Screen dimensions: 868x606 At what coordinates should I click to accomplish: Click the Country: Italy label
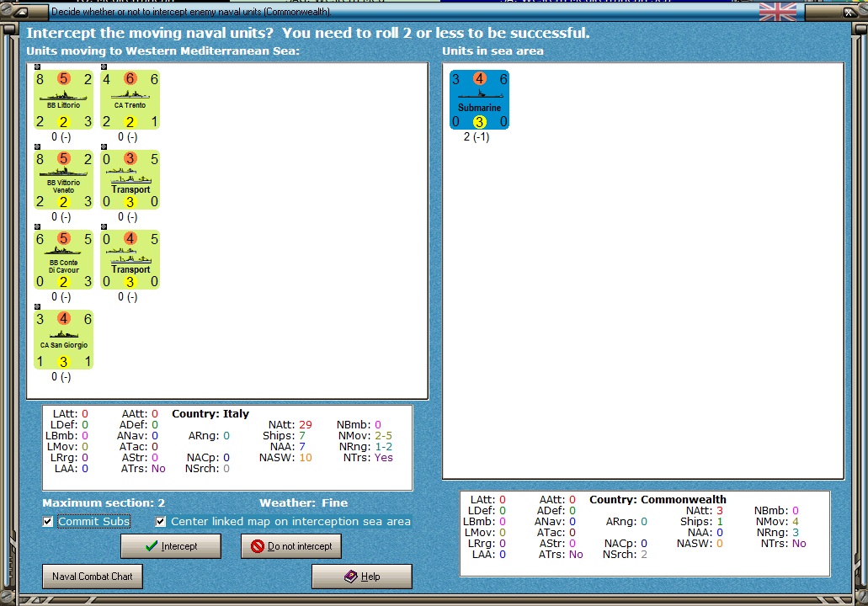coord(210,414)
